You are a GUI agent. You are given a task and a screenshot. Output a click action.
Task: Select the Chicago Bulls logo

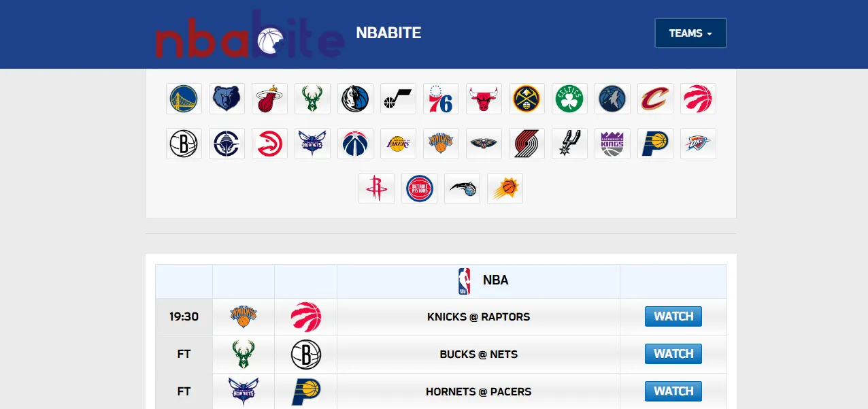pyautogui.click(x=484, y=99)
